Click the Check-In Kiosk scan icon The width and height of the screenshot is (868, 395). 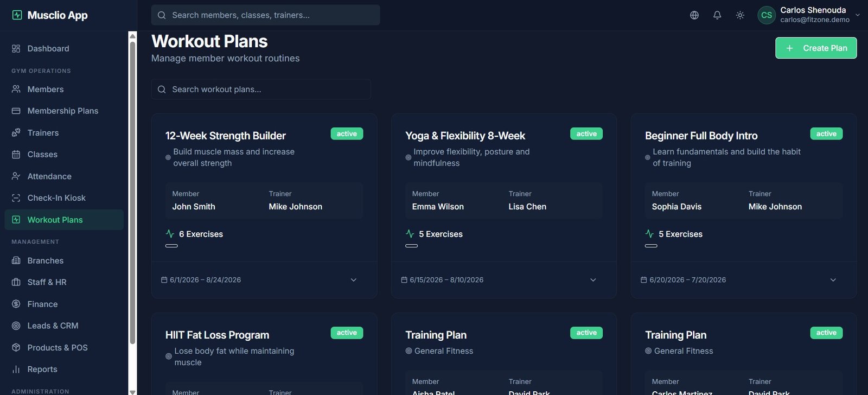(x=16, y=198)
